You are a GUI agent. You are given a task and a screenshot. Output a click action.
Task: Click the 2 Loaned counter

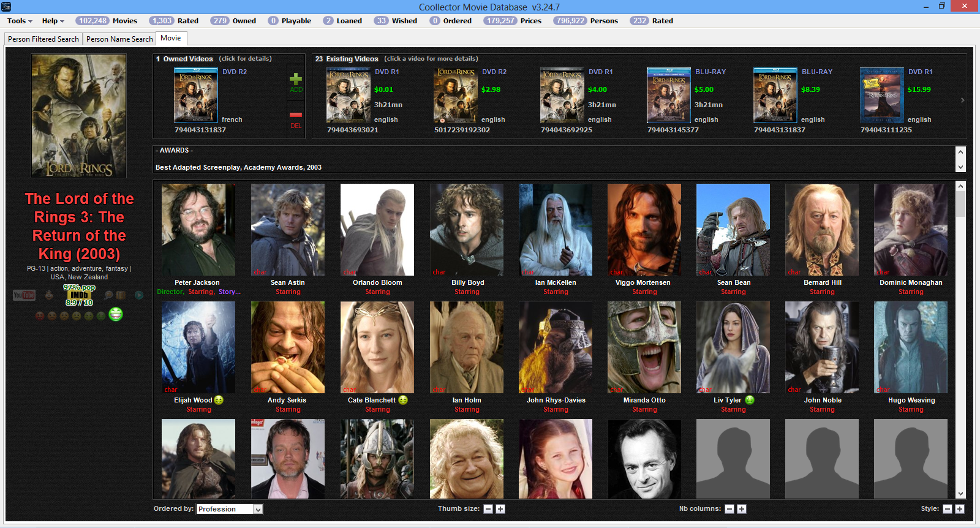point(342,21)
